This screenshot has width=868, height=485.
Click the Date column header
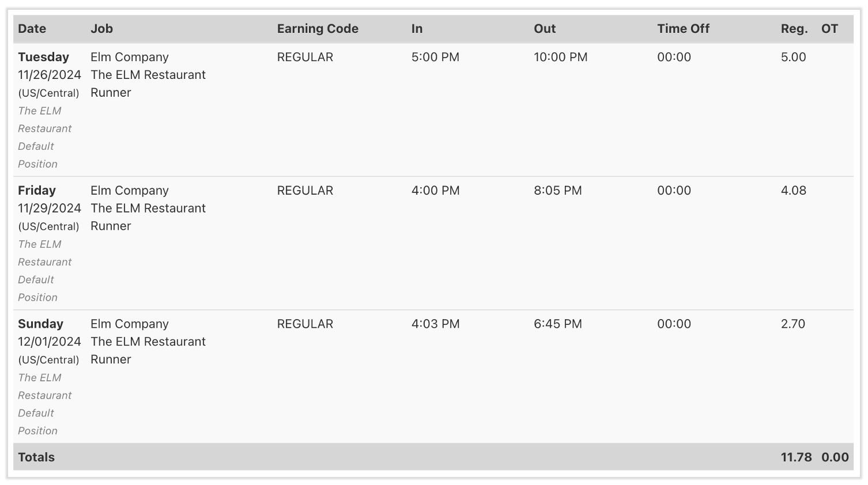coord(32,29)
